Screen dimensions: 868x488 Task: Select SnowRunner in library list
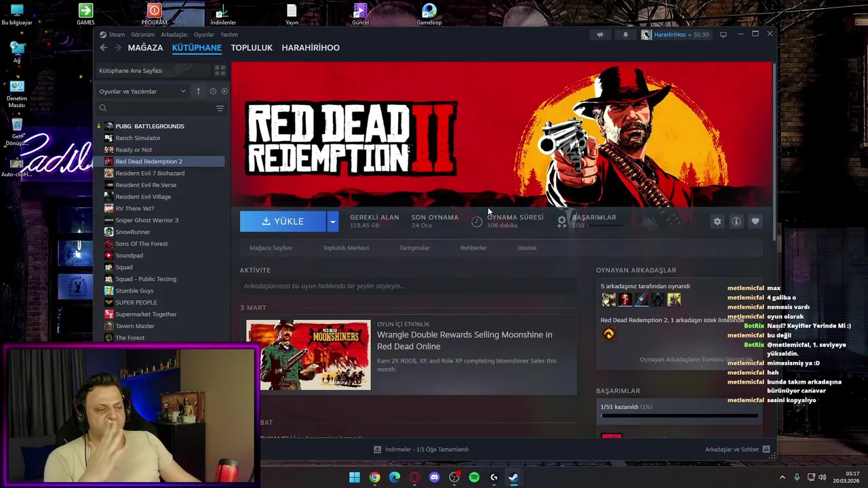132,232
